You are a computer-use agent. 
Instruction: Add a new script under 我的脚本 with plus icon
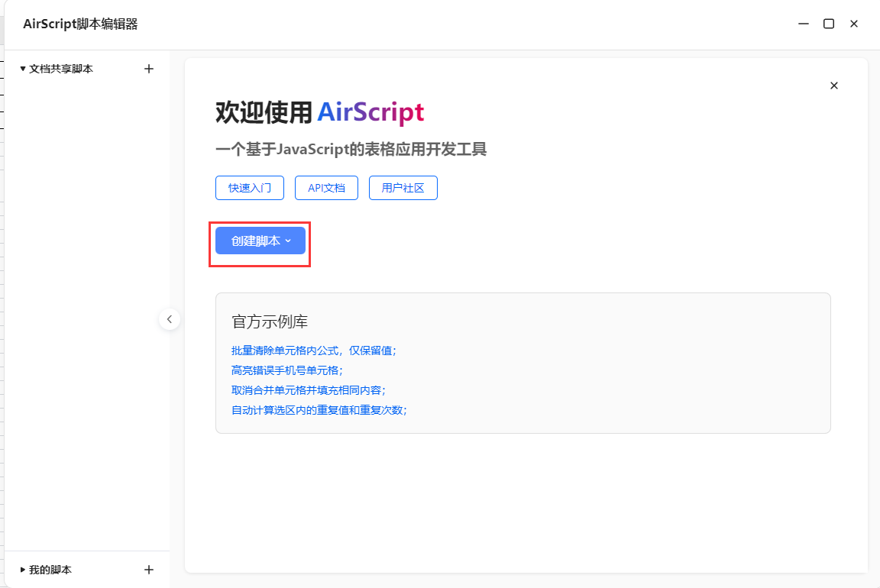(149, 570)
